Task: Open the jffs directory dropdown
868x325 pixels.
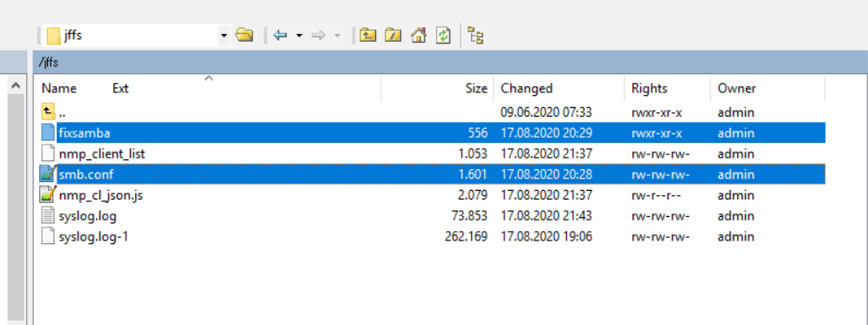Action: coord(223,36)
